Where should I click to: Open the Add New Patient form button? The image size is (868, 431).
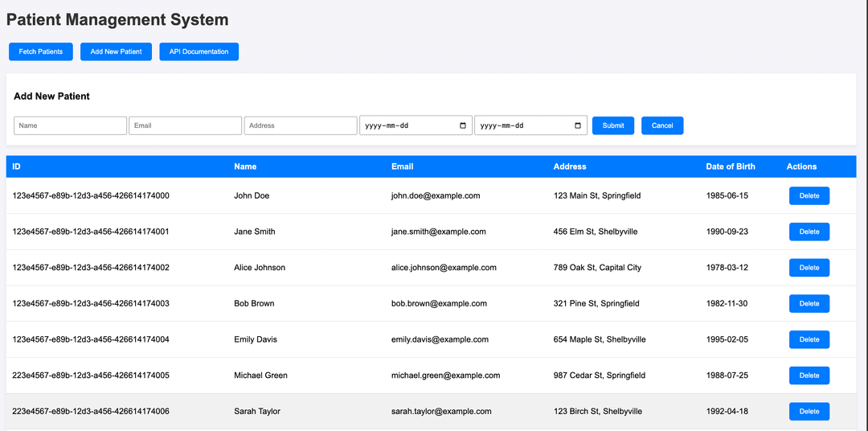coord(117,51)
